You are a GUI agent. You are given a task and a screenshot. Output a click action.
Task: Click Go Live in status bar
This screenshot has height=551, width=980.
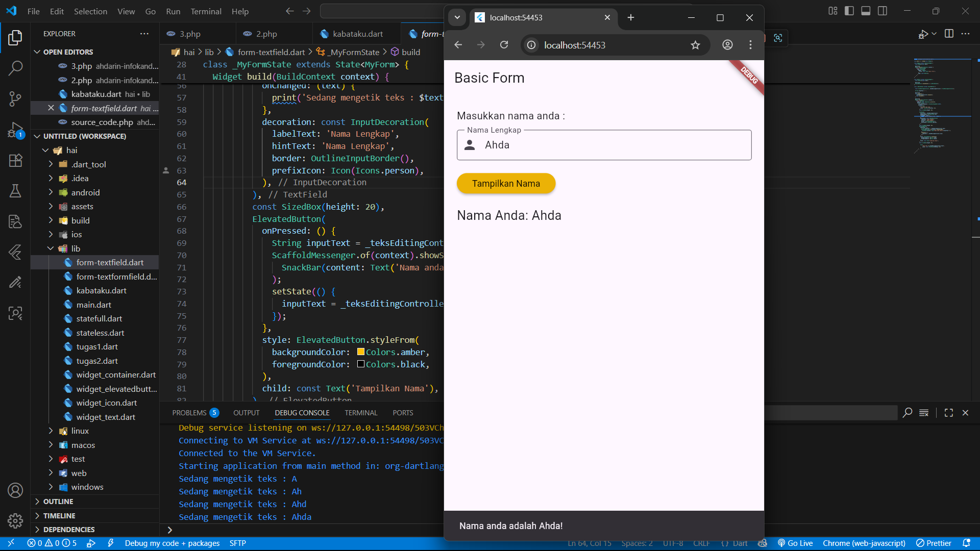(795, 543)
